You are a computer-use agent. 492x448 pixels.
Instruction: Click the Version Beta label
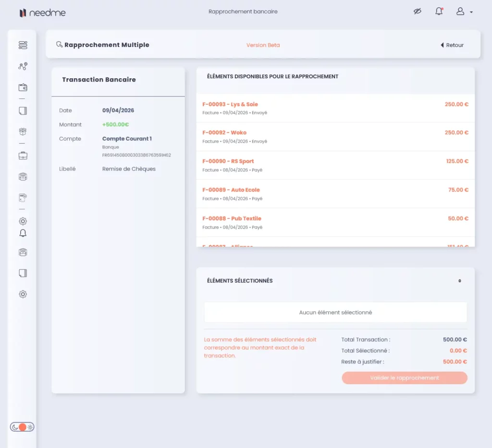point(263,45)
